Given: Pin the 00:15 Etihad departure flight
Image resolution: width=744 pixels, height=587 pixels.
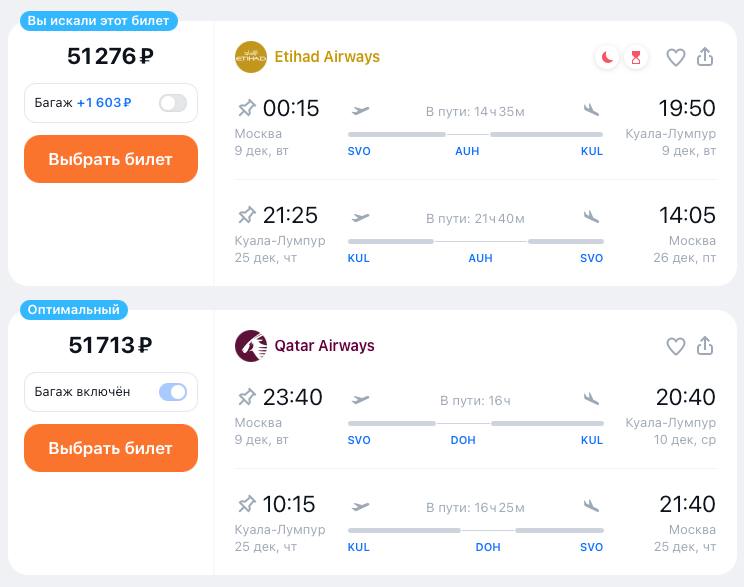Looking at the screenshot, I should [x=246, y=108].
